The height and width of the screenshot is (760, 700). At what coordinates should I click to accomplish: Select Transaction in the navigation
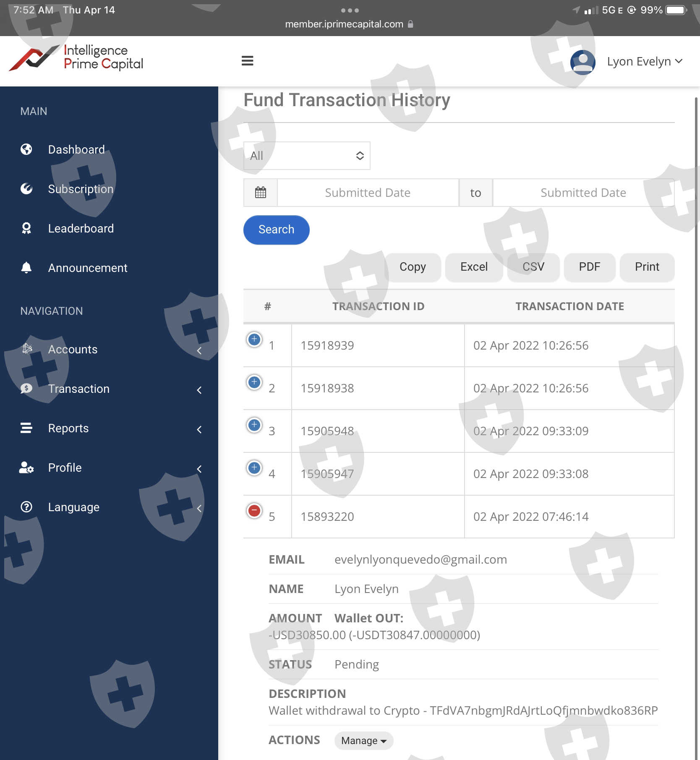[x=79, y=389]
